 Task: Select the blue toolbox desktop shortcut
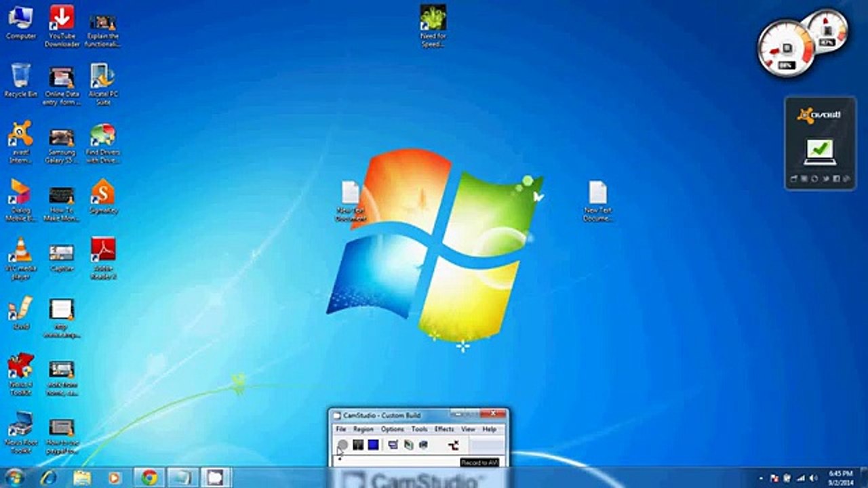tap(21, 433)
